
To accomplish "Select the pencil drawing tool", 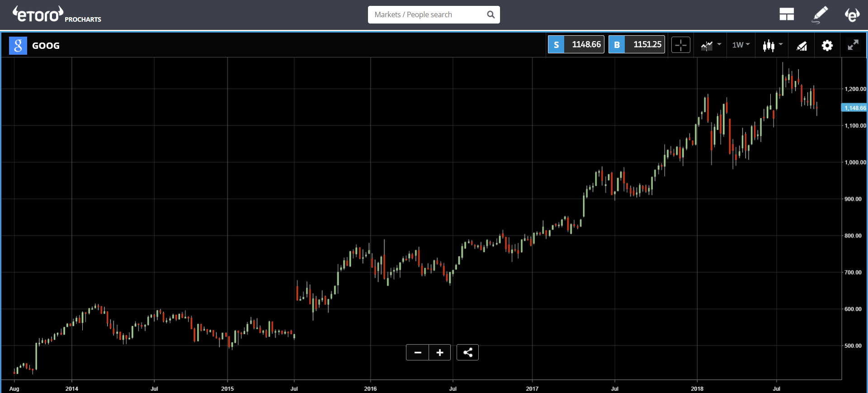I will tap(820, 14).
